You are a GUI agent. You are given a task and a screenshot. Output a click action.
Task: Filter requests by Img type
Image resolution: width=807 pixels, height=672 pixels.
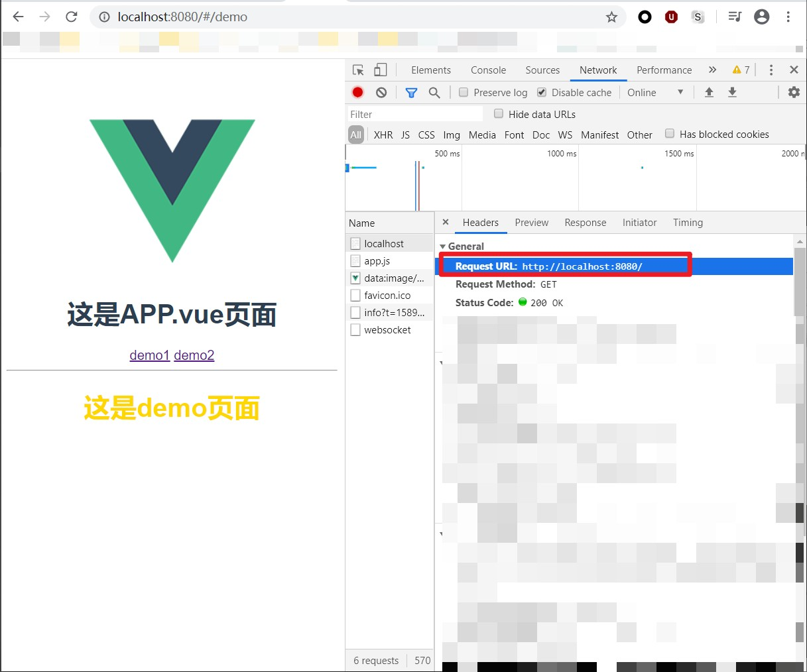452,135
